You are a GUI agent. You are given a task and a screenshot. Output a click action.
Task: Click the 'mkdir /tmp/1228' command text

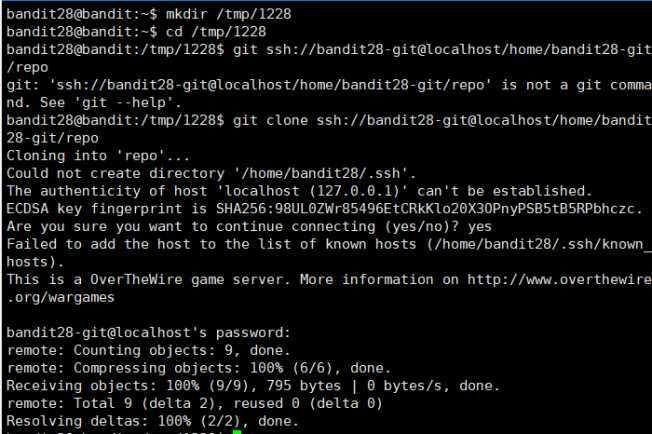229,14
